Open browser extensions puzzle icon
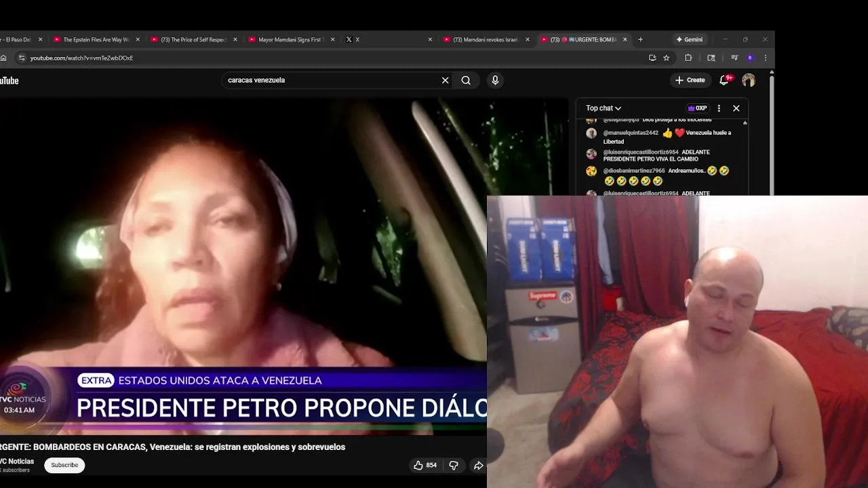Screen dimensions: 868x488 [688, 58]
